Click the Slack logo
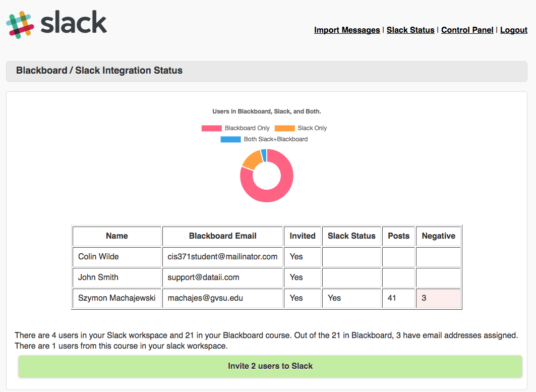 point(56,24)
